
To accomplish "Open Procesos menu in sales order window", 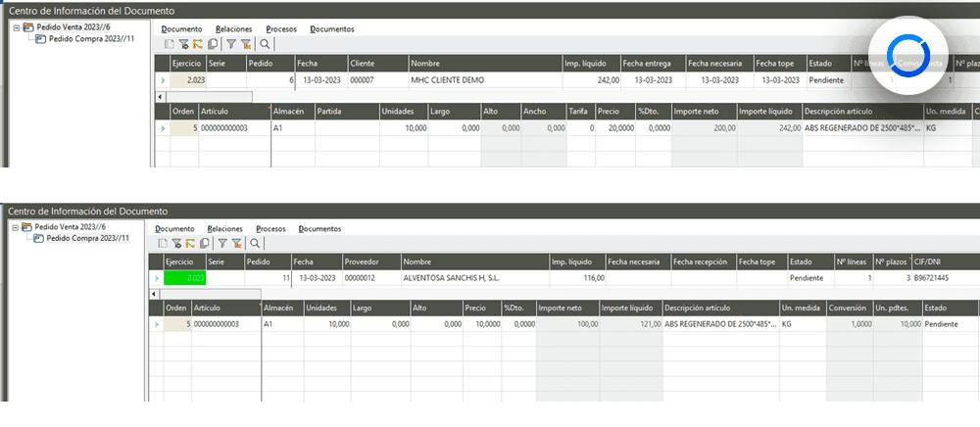I will coord(281,29).
